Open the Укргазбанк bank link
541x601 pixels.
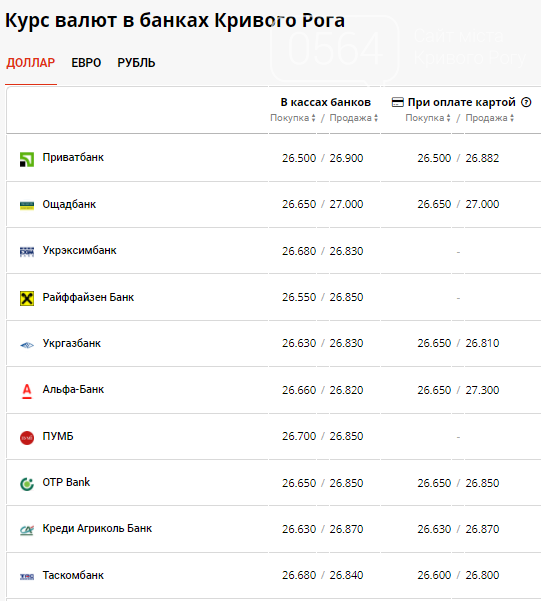(x=72, y=343)
